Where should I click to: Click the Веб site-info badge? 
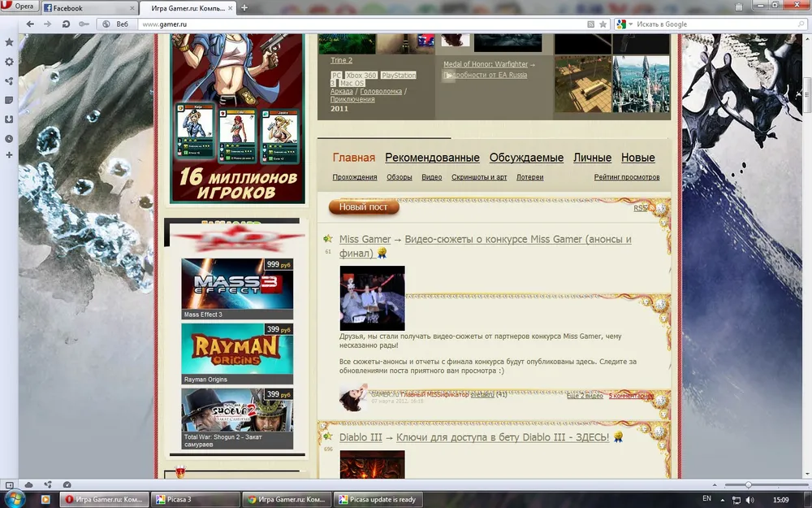click(x=117, y=24)
